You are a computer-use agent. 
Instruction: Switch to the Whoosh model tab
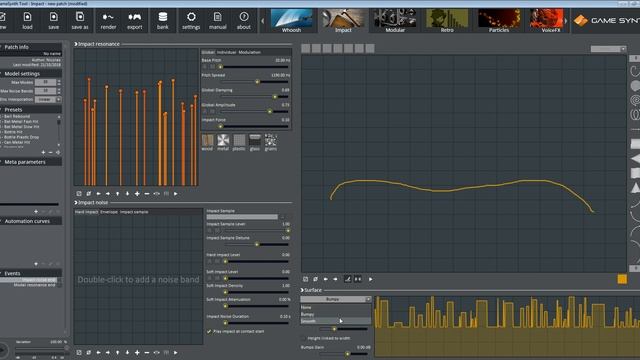[291, 21]
